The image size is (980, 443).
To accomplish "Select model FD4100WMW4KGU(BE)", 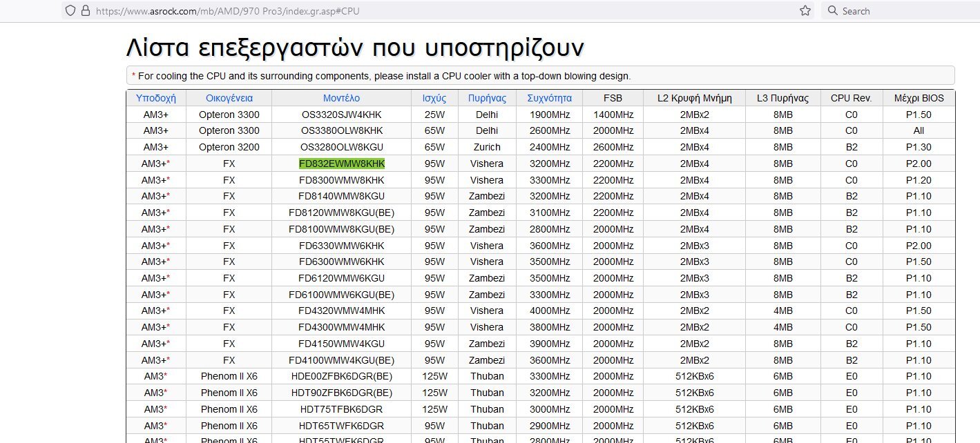I will tap(342, 360).
